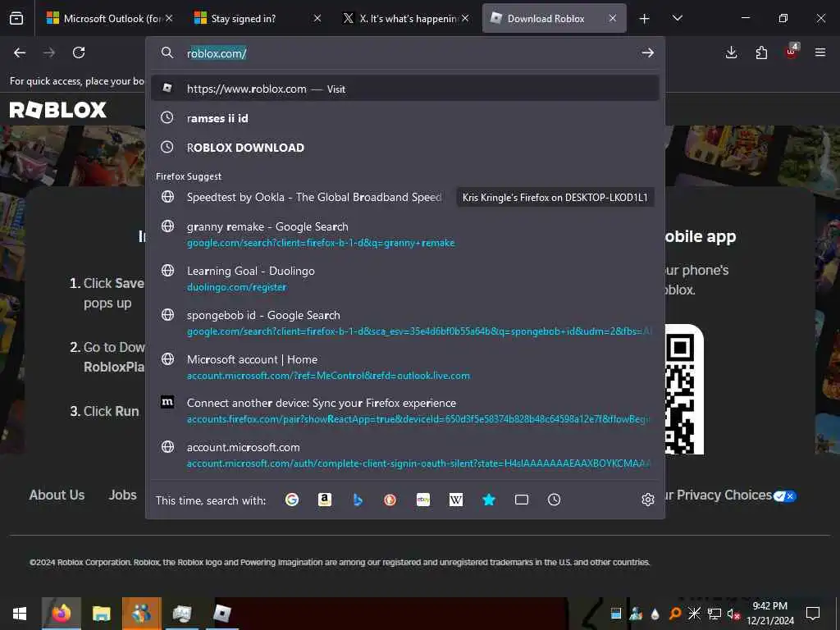Close the Microsoft Outlook tab
The width and height of the screenshot is (840, 630).
169,18
